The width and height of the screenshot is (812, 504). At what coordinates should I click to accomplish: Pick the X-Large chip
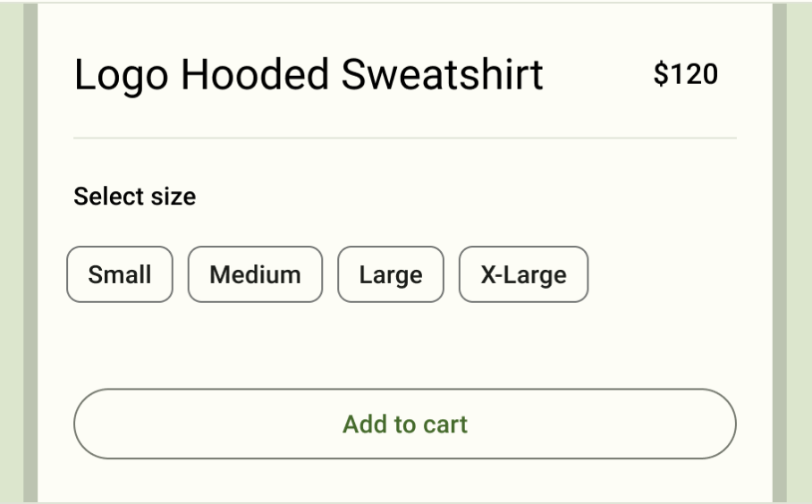click(x=523, y=274)
